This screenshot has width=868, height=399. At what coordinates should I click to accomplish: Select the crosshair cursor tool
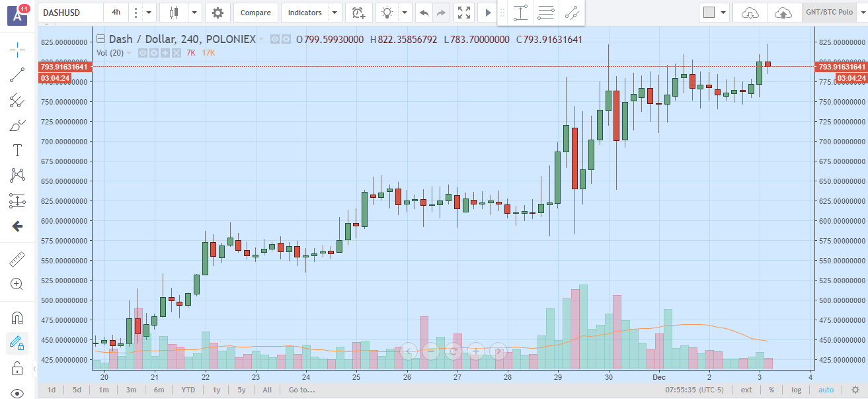17,49
